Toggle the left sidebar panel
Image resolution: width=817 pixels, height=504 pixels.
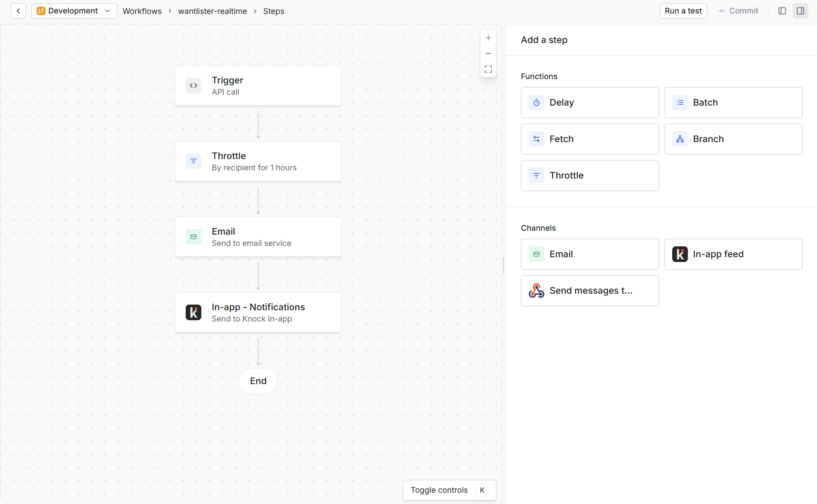coord(782,11)
